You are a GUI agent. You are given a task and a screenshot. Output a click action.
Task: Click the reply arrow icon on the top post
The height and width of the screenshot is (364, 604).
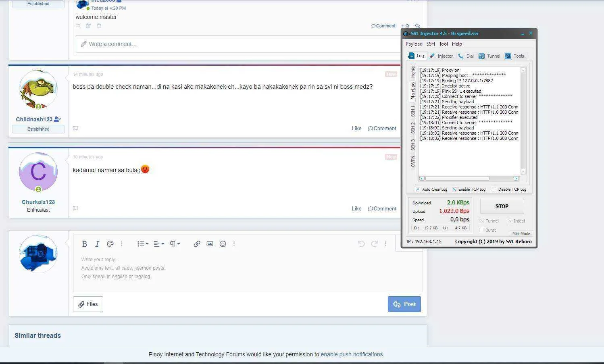(418, 26)
